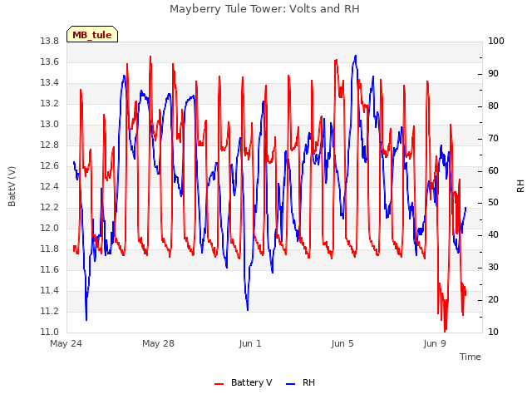Click the 11.6 voltage tick label
The width and height of the screenshot is (532, 399).
click(x=50, y=269)
